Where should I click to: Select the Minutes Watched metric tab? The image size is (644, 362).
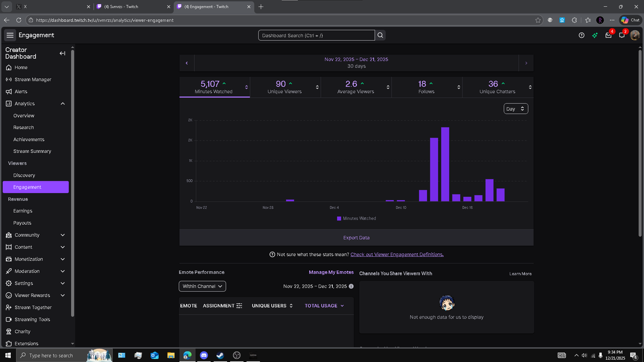click(x=215, y=87)
